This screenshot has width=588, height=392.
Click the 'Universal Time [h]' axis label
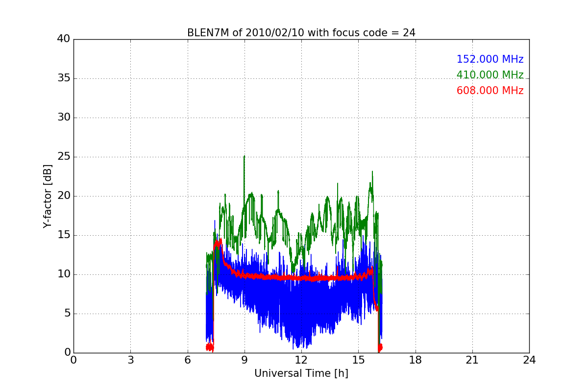(301, 373)
